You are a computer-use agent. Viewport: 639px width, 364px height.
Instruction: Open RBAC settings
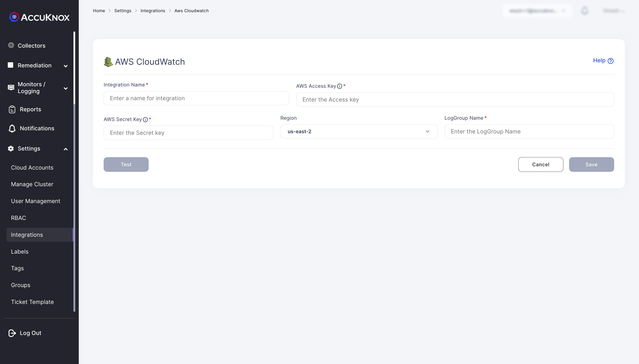tap(19, 218)
